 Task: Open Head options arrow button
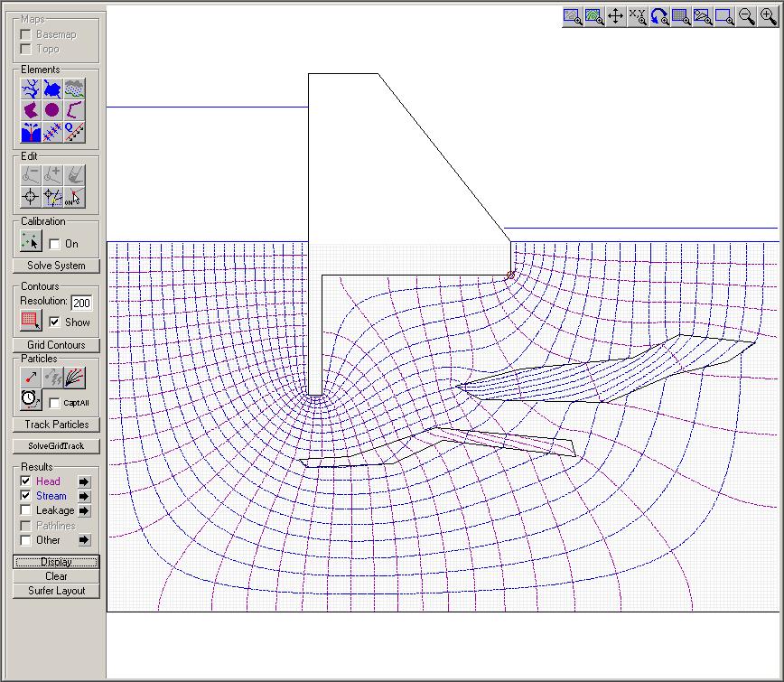point(84,481)
